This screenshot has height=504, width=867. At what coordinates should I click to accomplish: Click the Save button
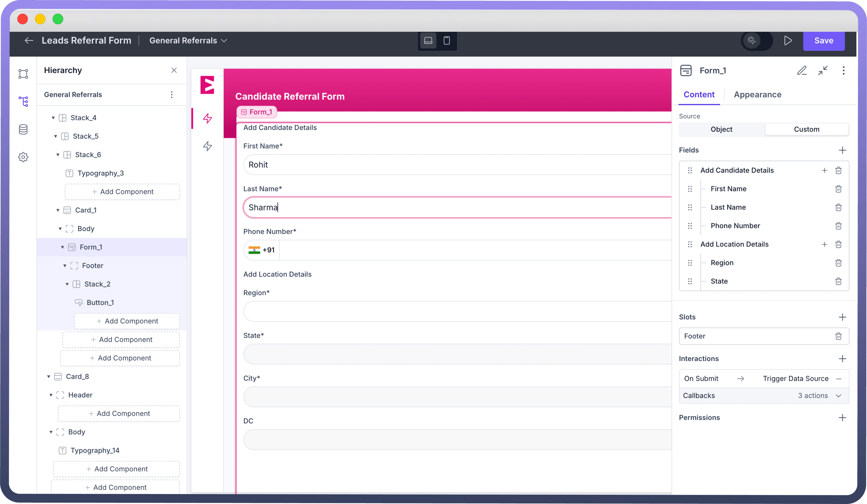[x=823, y=41]
